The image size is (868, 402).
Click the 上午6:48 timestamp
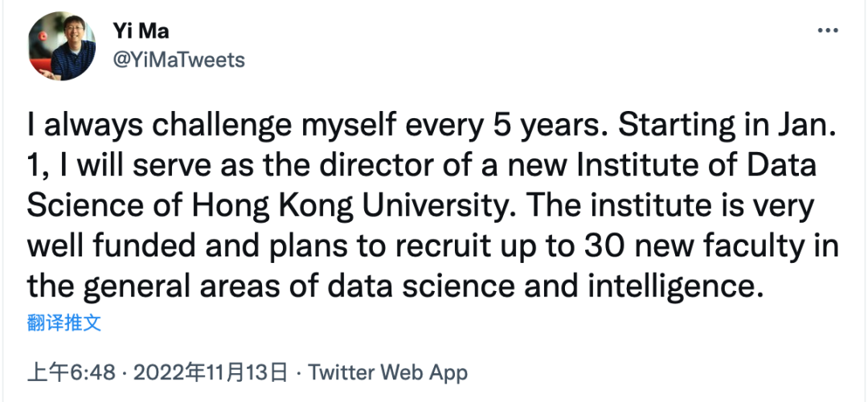[x=72, y=373]
